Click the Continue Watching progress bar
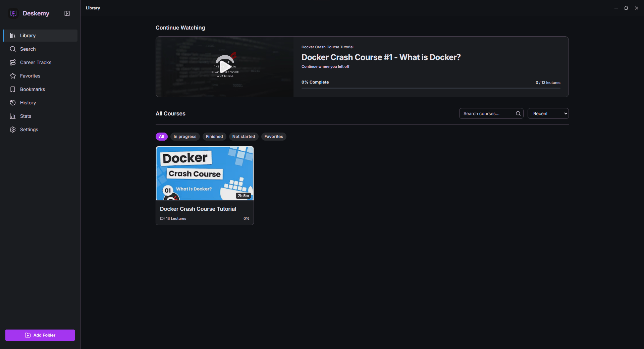This screenshot has width=644, height=349. (x=431, y=88)
